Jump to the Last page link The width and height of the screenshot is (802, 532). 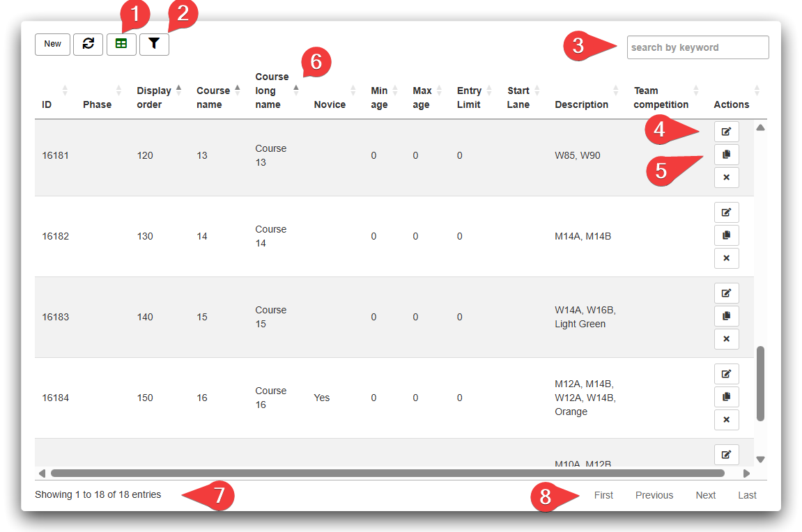(747, 495)
